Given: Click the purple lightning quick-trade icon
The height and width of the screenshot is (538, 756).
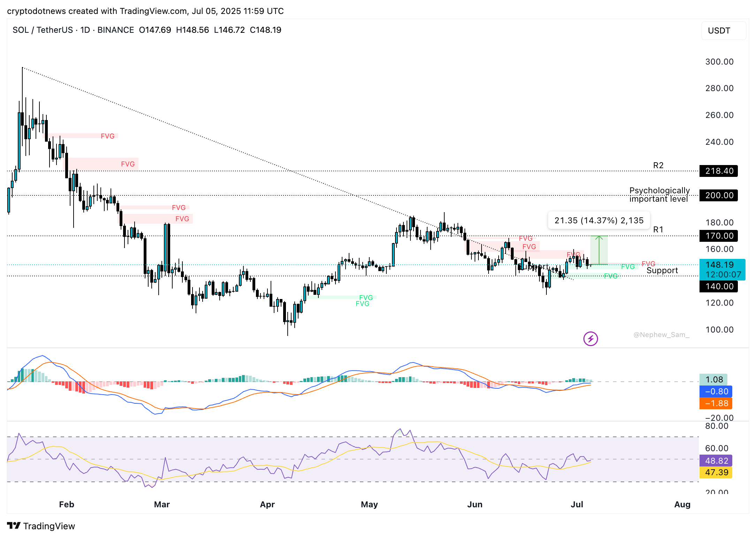Looking at the screenshot, I should pyautogui.click(x=591, y=339).
